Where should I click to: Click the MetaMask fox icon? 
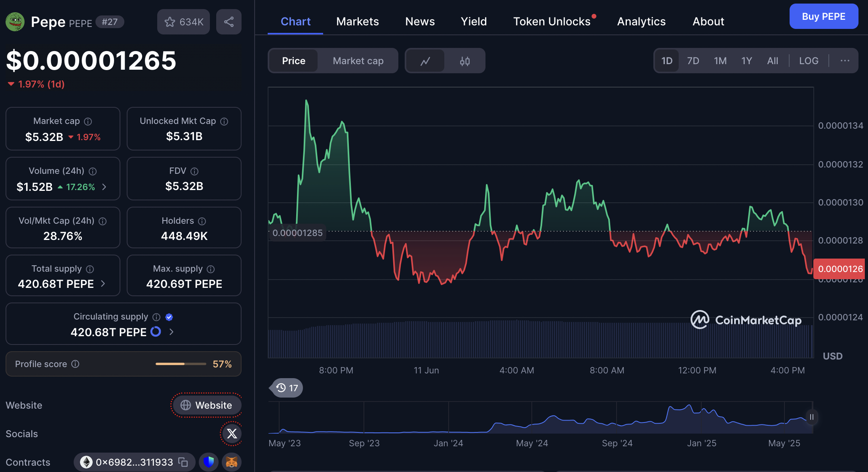coord(232,462)
